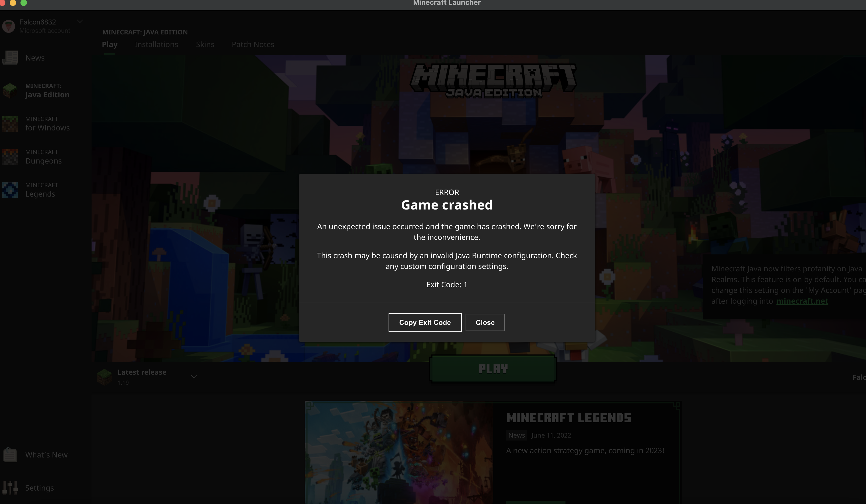
Task: Click the Falcon6832 account avatar
Action: tap(9, 26)
